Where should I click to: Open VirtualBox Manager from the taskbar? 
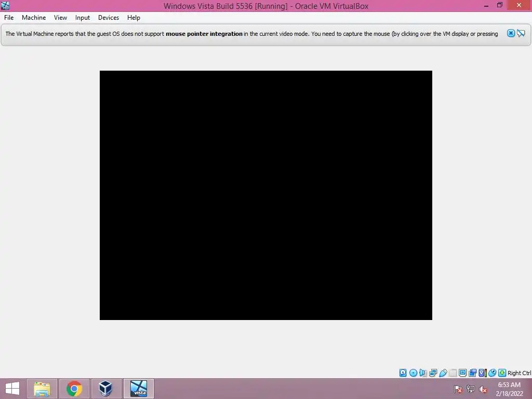106,389
